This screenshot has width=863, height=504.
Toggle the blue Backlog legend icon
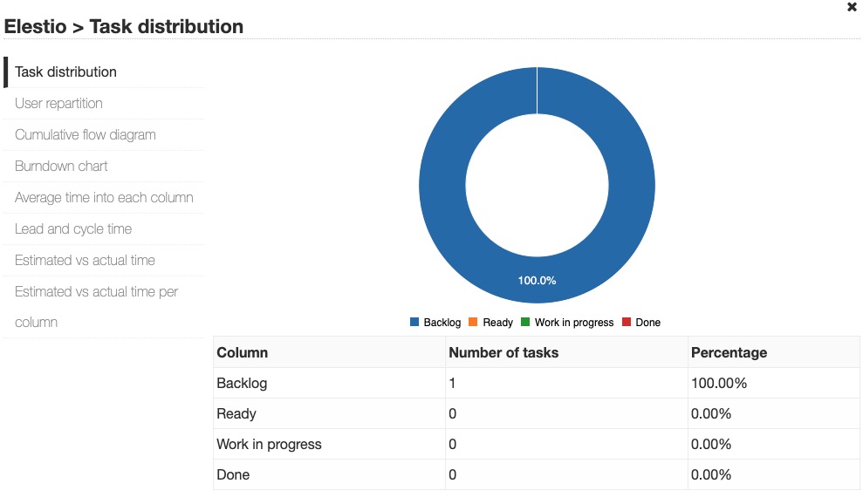414,322
